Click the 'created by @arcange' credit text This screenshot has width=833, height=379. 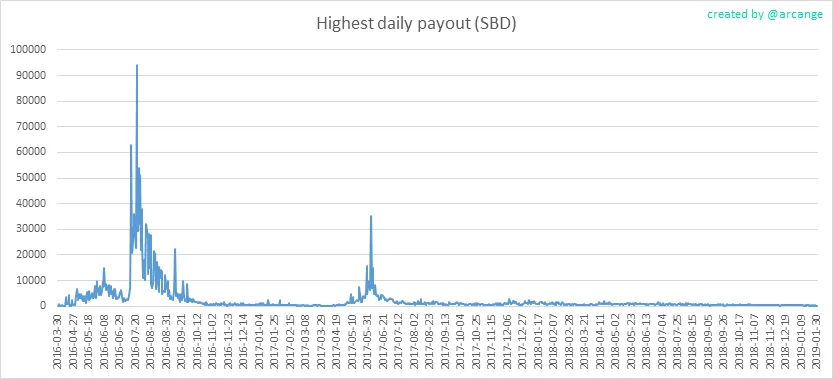pyautogui.click(x=764, y=14)
